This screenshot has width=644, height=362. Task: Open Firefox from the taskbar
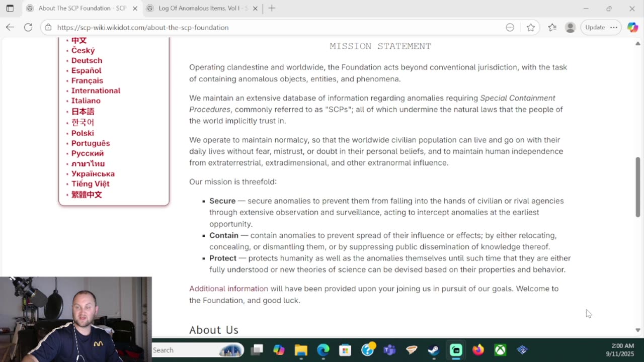(x=478, y=350)
